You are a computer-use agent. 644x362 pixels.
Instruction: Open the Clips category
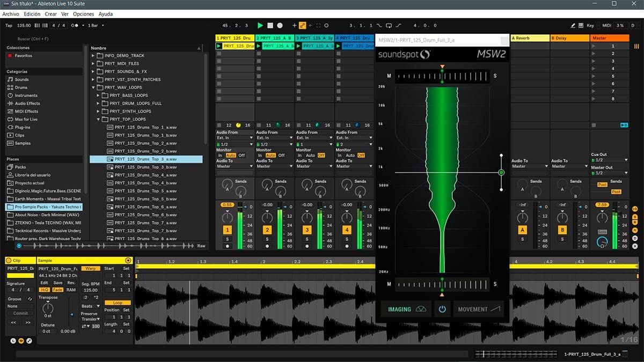click(x=19, y=135)
